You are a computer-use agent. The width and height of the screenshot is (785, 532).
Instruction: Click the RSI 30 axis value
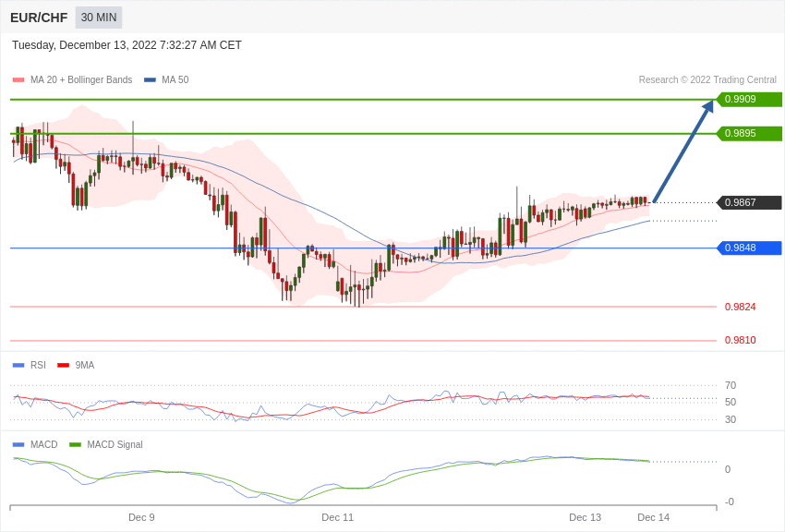[x=731, y=419]
